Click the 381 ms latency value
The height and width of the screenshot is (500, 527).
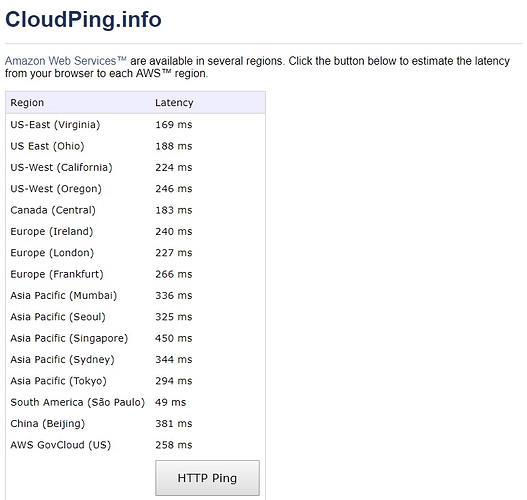click(174, 423)
